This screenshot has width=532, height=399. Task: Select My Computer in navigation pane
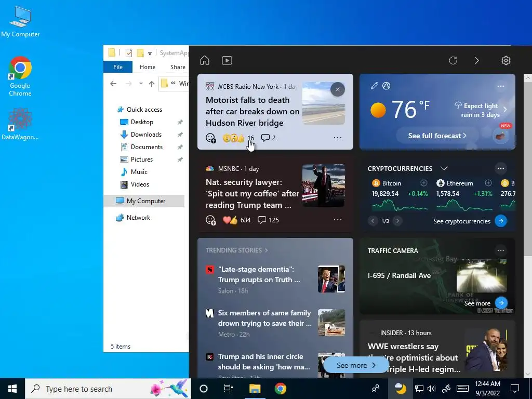point(145,201)
